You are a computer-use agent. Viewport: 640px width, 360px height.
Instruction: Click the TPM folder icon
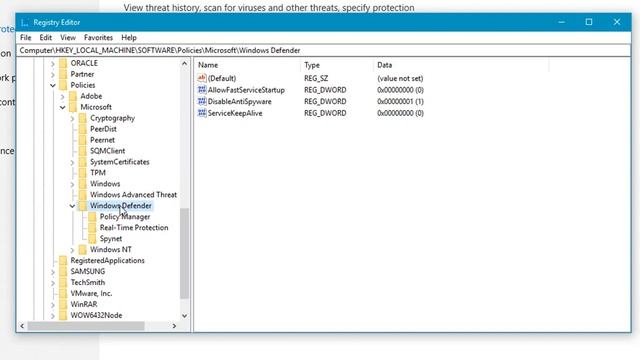tap(82, 173)
